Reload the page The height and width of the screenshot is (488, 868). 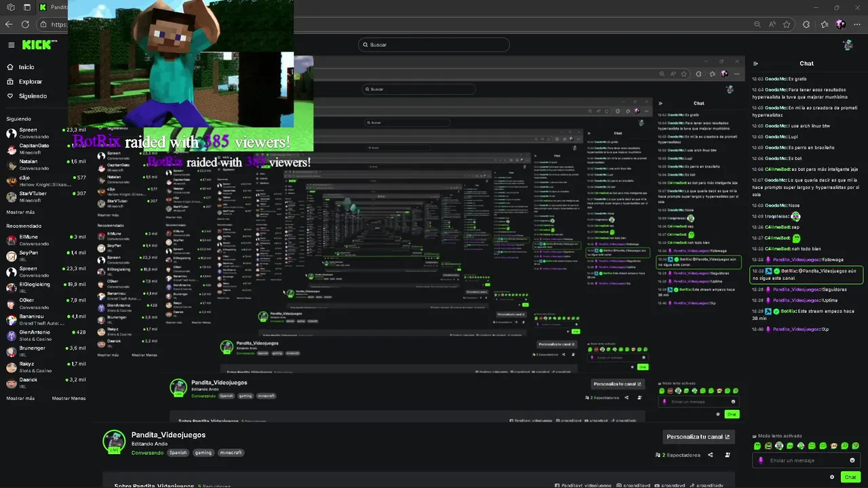pyautogui.click(x=25, y=24)
